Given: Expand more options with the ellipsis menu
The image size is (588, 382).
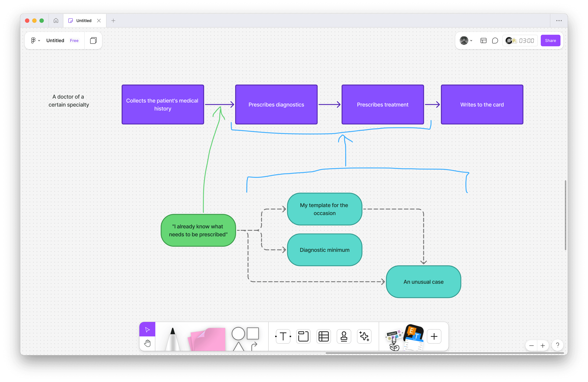Looking at the screenshot, I should coord(559,20).
